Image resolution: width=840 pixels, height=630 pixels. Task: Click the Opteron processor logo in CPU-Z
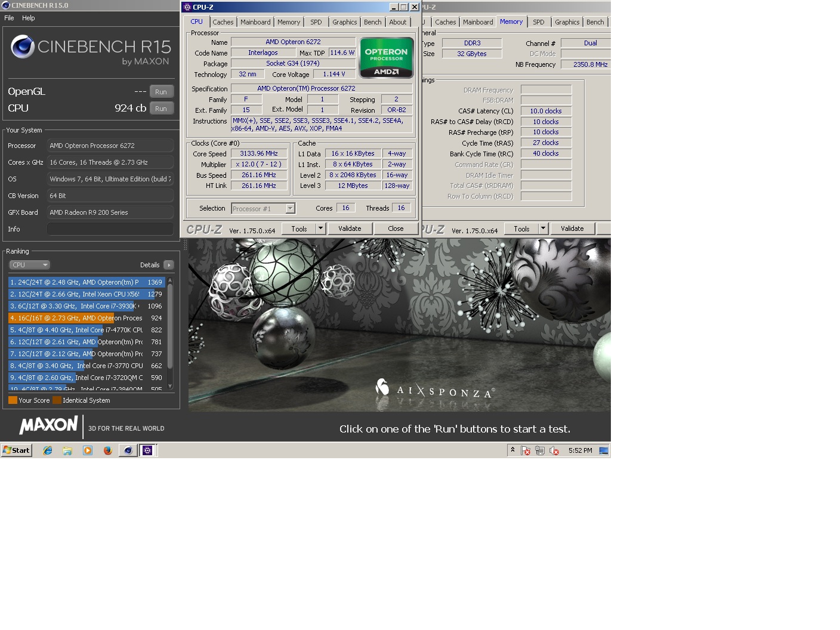(x=387, y=57)
